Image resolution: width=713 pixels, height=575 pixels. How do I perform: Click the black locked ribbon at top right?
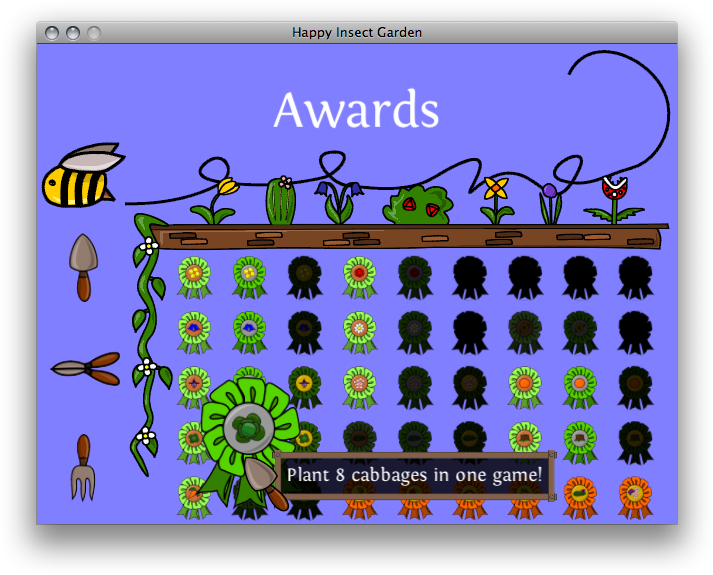pos(634,277)
